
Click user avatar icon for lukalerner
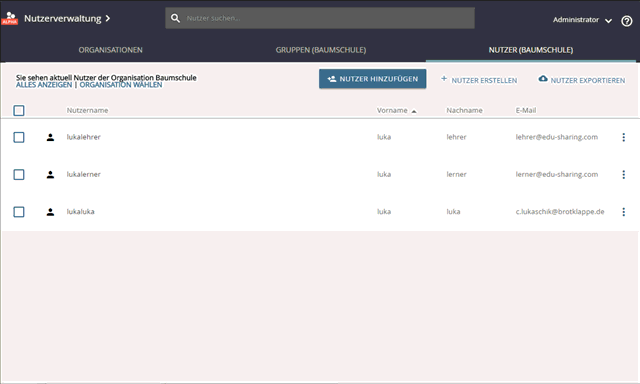(x=50, y=175)
